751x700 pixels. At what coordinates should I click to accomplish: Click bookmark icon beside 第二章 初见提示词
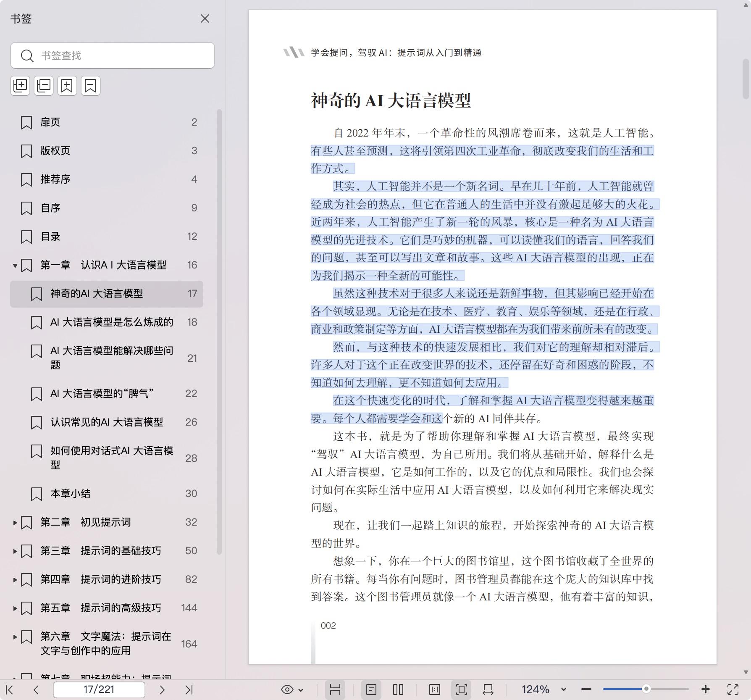[26, 523]
